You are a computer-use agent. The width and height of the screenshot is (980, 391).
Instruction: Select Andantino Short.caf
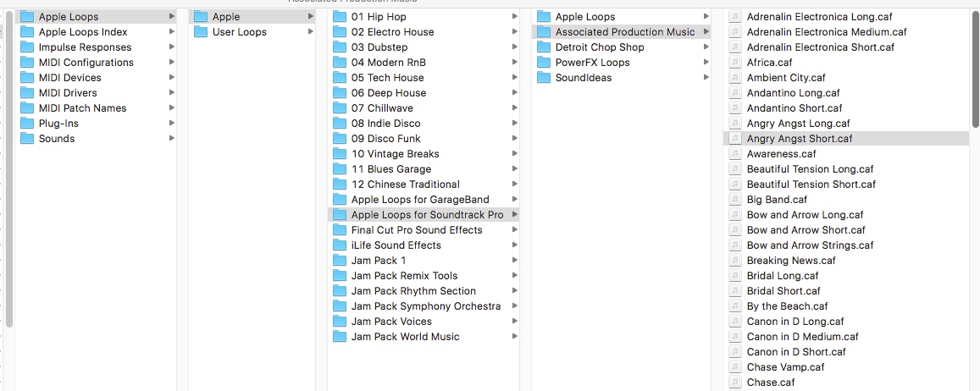tap(847, 108)
